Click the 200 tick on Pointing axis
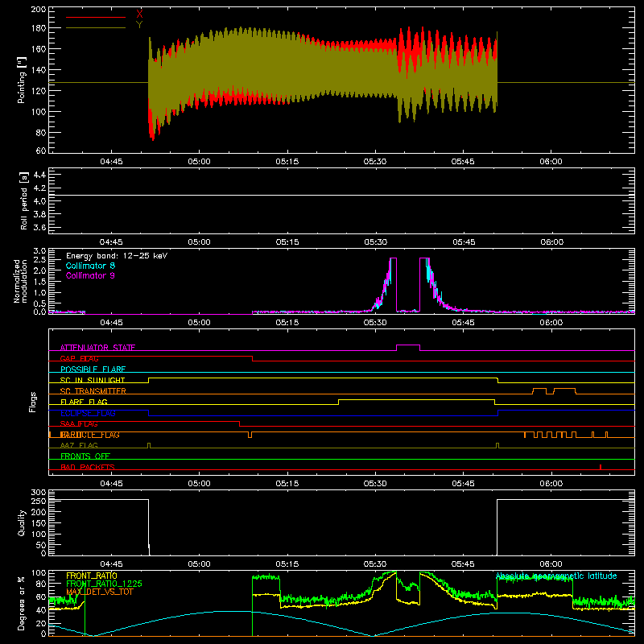This screenshot has width=644, height=644. point(38,10)
